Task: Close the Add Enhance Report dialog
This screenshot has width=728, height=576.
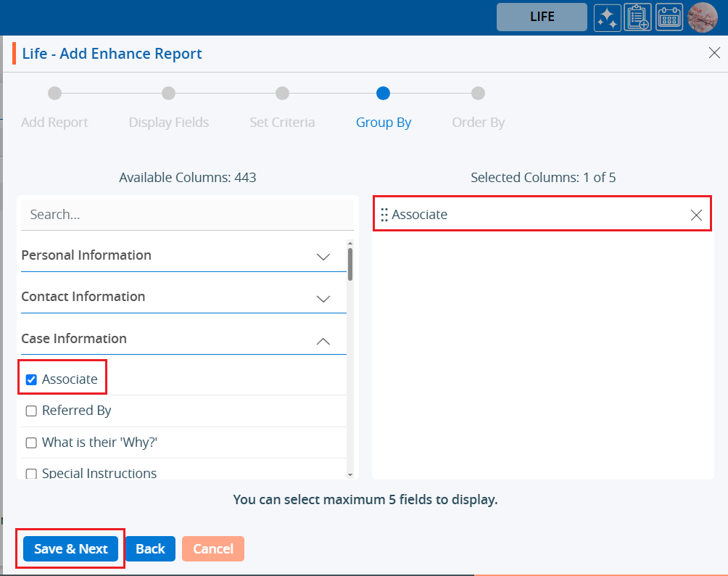Action: click(x=713, y=52)
